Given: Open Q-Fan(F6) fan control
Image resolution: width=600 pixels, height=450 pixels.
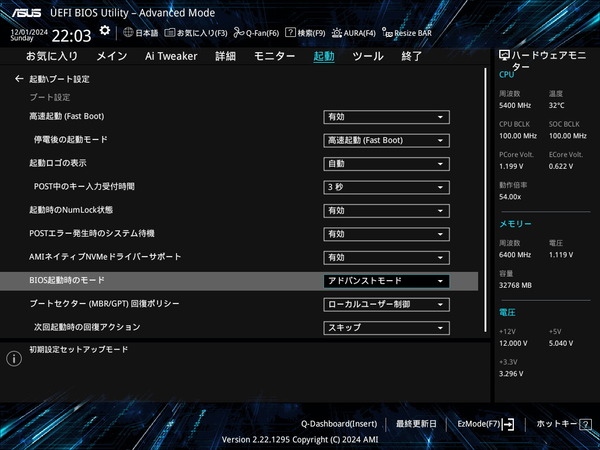Looking at the screenshot, I should [x=256, y=33].
